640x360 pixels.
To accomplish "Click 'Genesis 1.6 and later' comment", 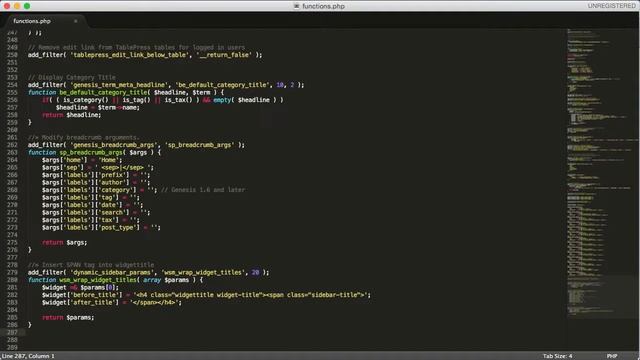I will pyautogui.click(x=203, y=190).
